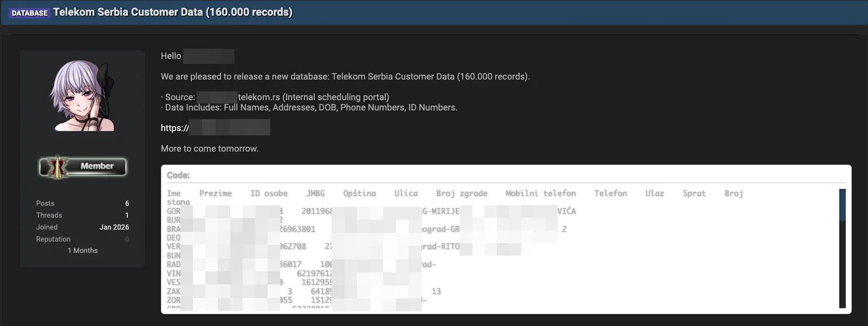The height and width of the screenshot is (326, 868).
Task: Select the JMBG column header
Action: click(316, 193)
